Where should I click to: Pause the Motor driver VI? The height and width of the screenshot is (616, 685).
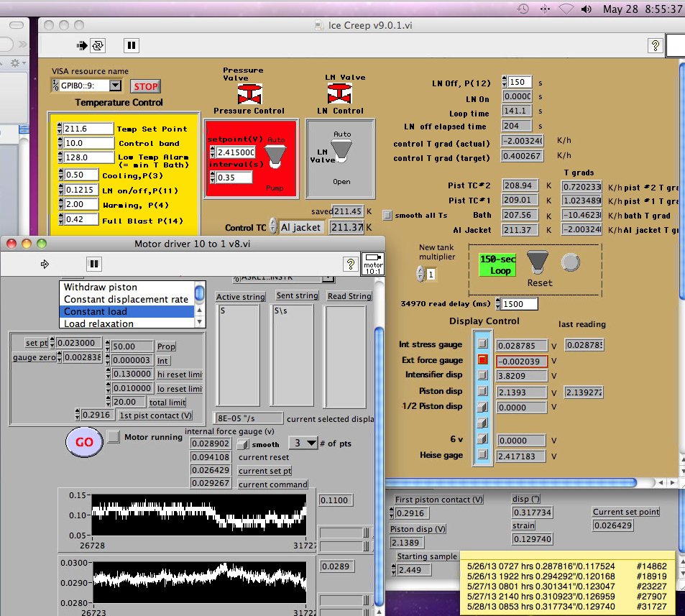coord(93,264)
